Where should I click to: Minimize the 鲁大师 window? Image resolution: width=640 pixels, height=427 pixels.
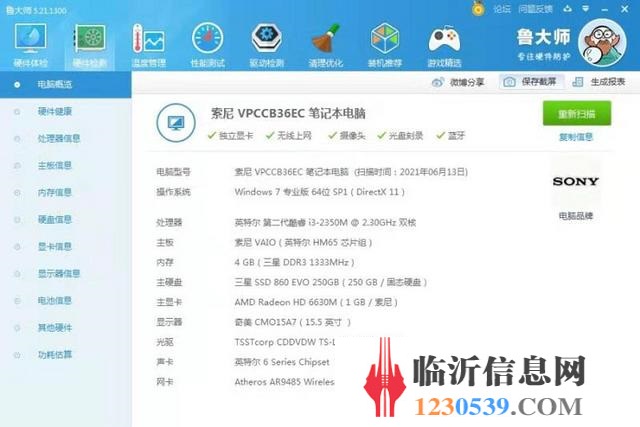click(x=604, y=9)
